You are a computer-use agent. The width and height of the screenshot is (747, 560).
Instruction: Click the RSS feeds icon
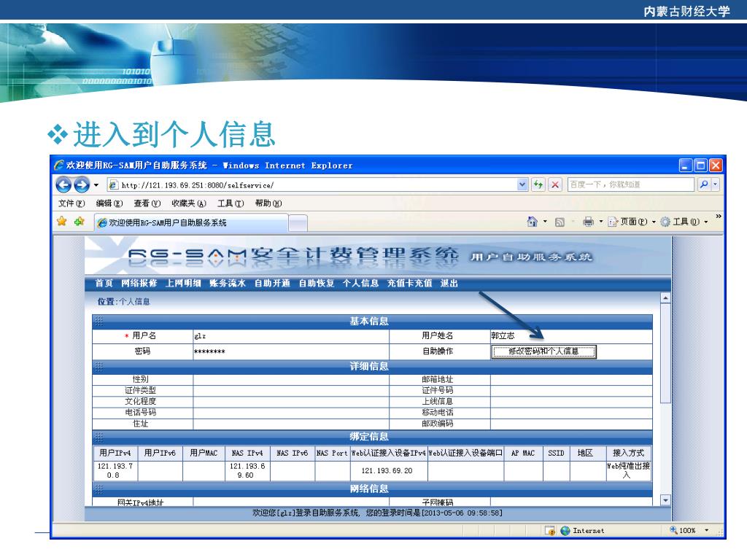click(x=560, y=222)
